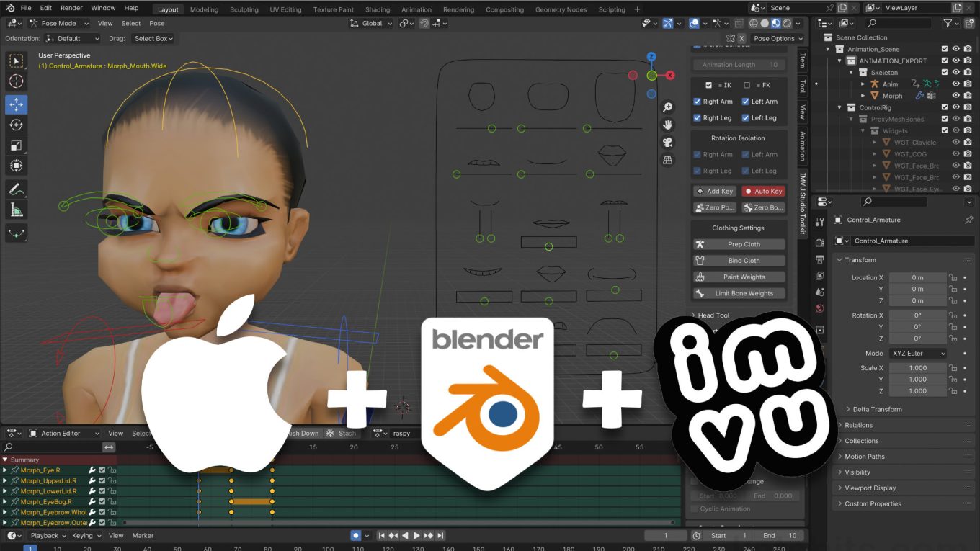This screenshot has height=551, width=980.
Task: Open the Global transform orientation dropdown
Action: [371, 23]
